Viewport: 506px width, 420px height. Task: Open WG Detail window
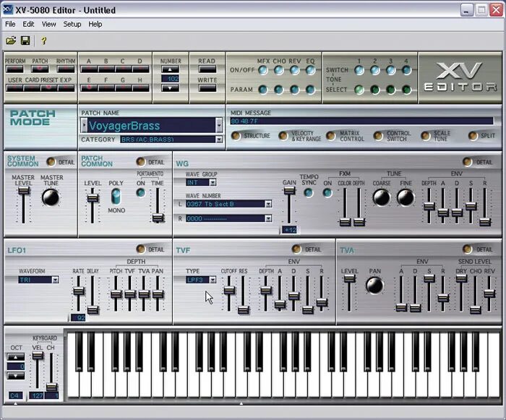click(x=467, y=162)
